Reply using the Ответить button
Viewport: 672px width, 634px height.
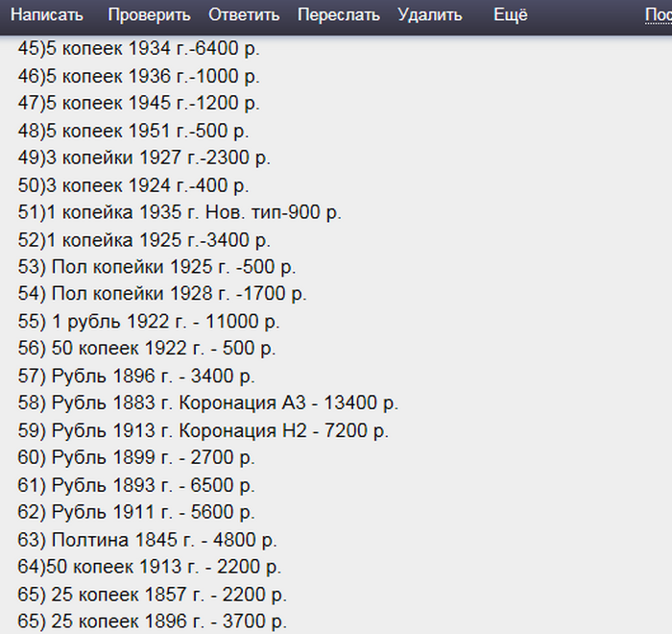click(244, 15)
